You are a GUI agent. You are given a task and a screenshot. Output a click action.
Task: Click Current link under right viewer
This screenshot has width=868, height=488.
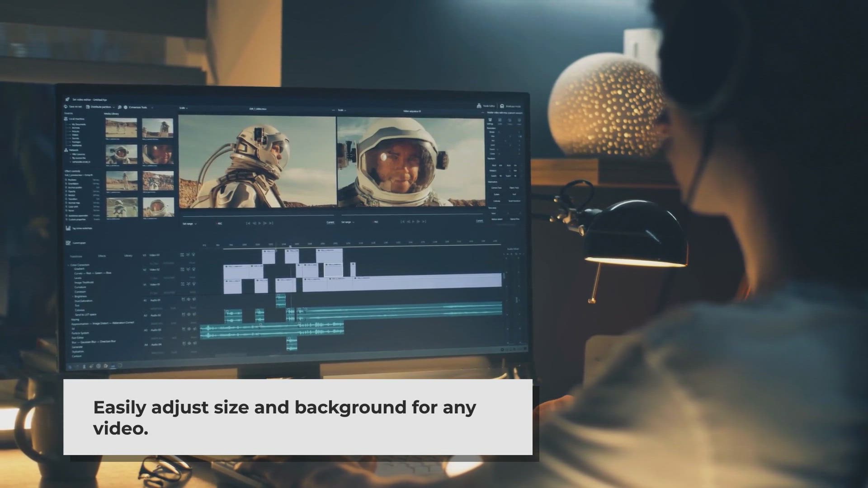(x=480, y=221)
